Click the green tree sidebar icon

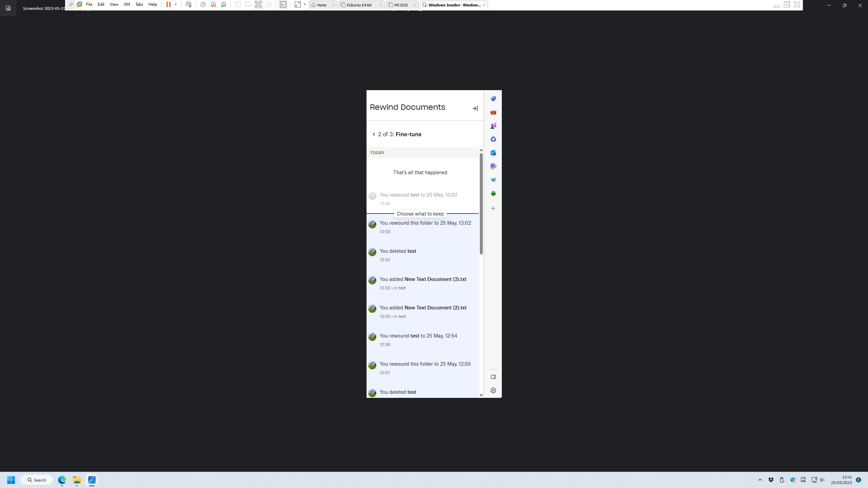click(x=493, y=194)
